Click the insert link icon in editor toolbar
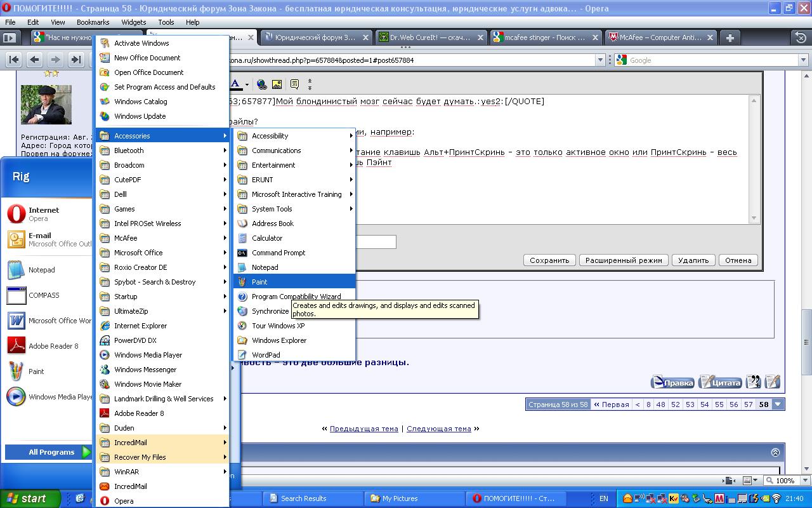 coord(261,84)
